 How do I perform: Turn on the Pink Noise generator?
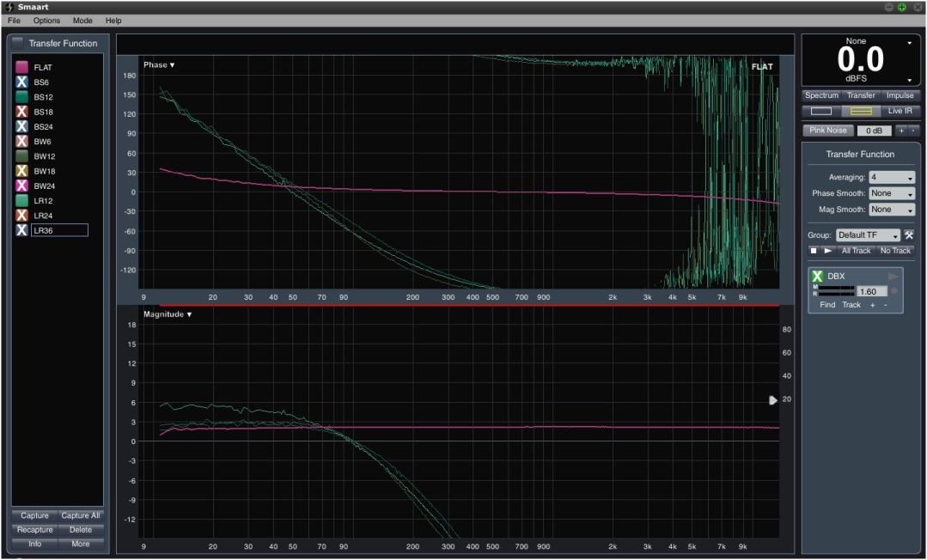tap(828, 131)
